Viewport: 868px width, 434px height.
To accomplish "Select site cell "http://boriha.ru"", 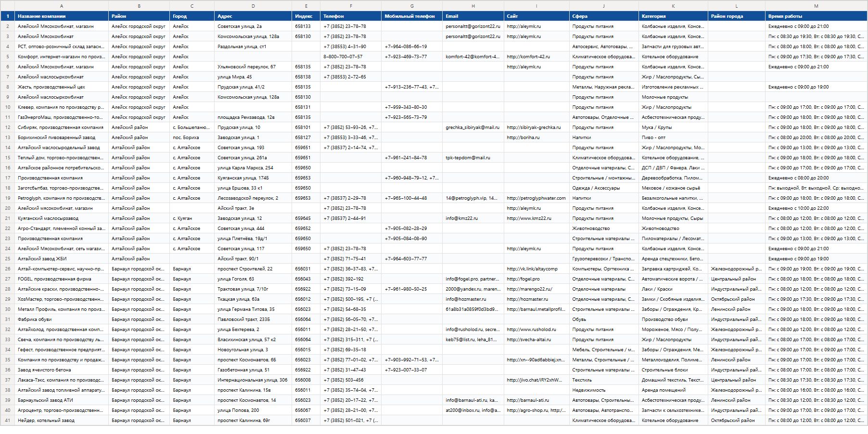I will pos(536,138).
